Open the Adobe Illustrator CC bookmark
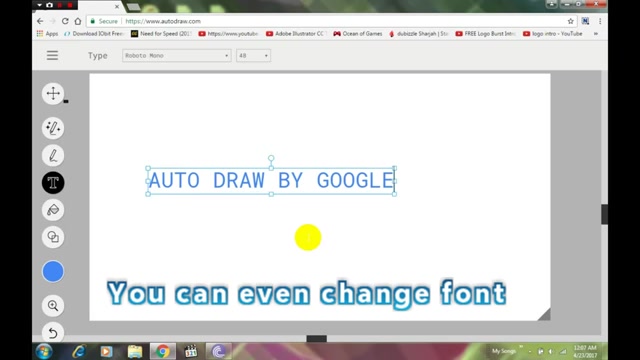 [x=296, y=34]
